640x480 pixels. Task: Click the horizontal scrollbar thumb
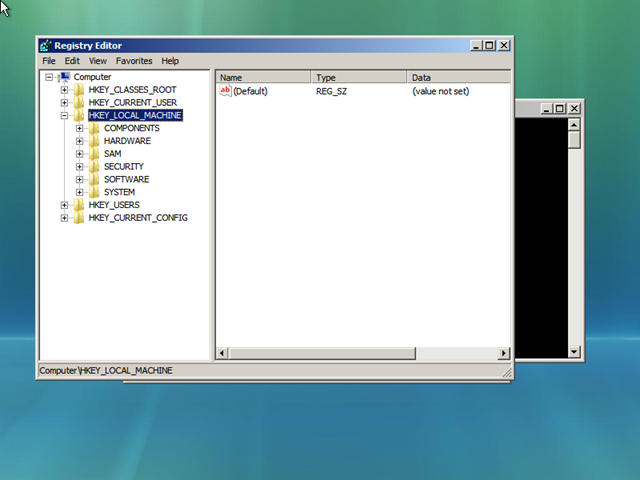(322, 353)
